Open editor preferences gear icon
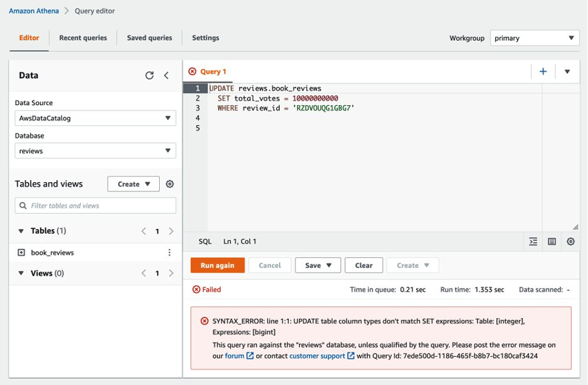 point(571,241)
